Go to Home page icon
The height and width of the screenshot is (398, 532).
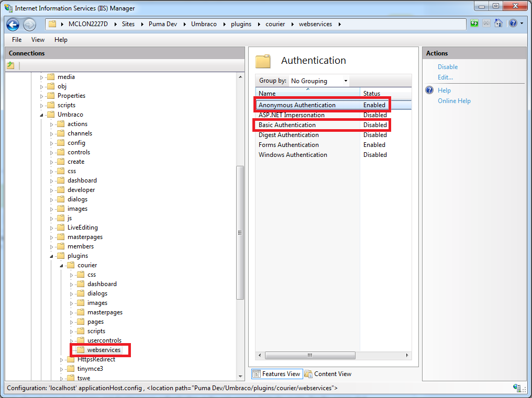tap(498, 24)
